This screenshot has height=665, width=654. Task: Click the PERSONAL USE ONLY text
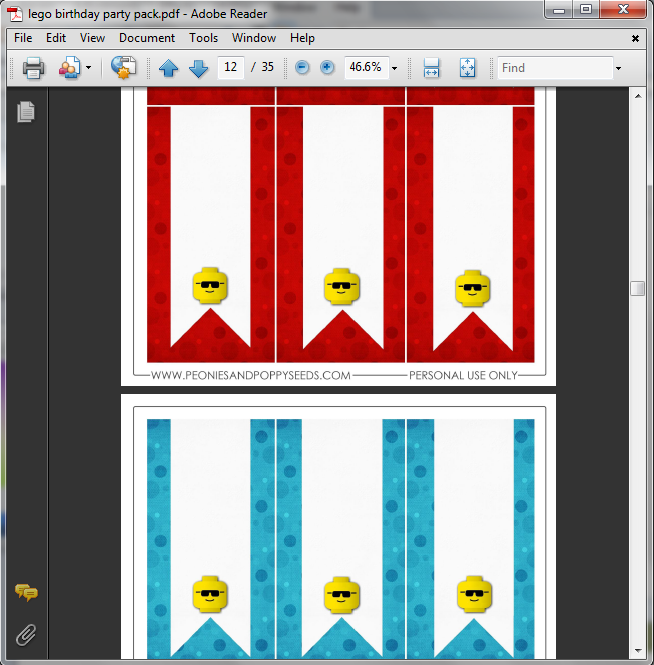click(x=463, y=375)
